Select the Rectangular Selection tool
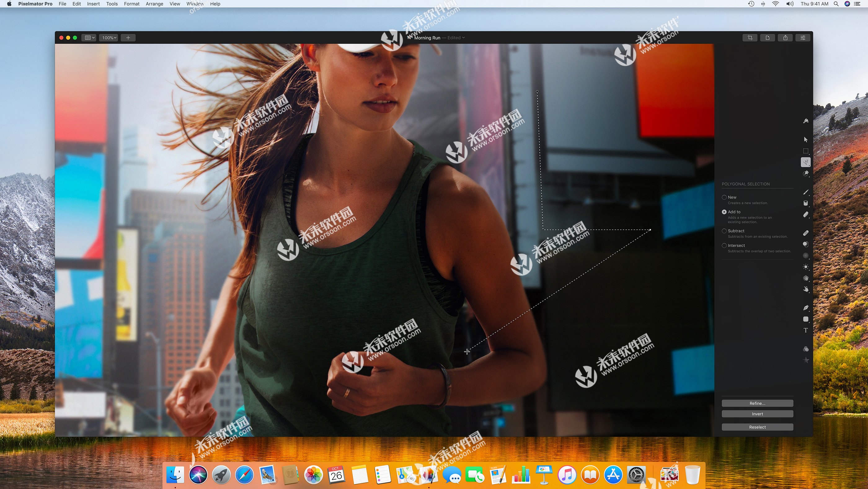The width and height of the screenshot is (868, 489). coord(805,151)
